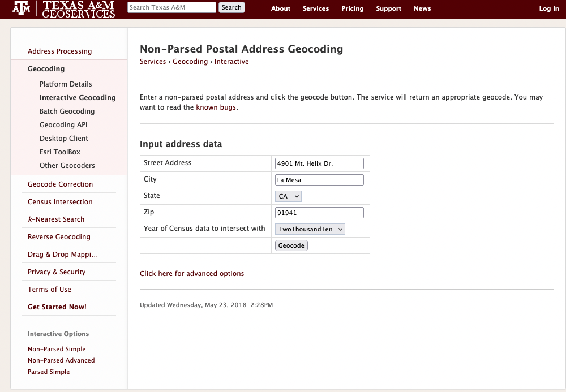Expand the Census year dropdown

point(310,229)
